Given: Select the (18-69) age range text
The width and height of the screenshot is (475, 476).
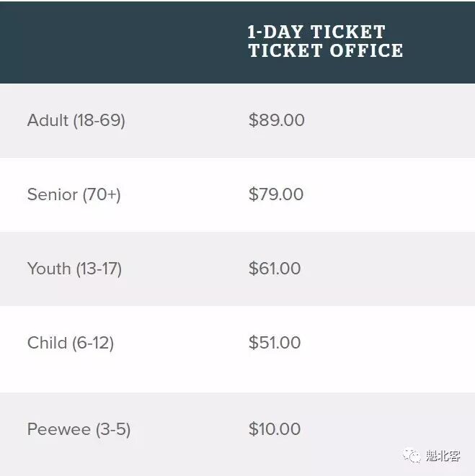Looking at the screenshot, I should (99, 120).
